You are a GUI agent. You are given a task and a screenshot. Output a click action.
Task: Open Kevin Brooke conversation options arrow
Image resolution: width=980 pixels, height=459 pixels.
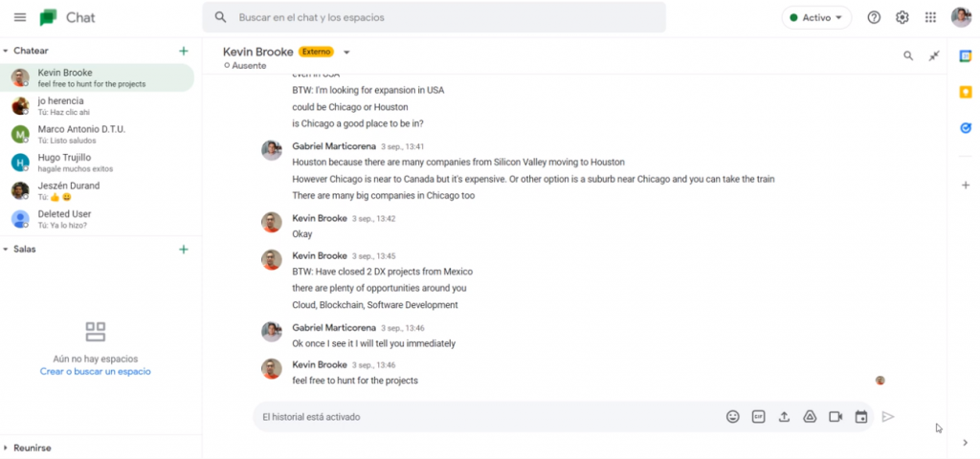tap(346, 53)
